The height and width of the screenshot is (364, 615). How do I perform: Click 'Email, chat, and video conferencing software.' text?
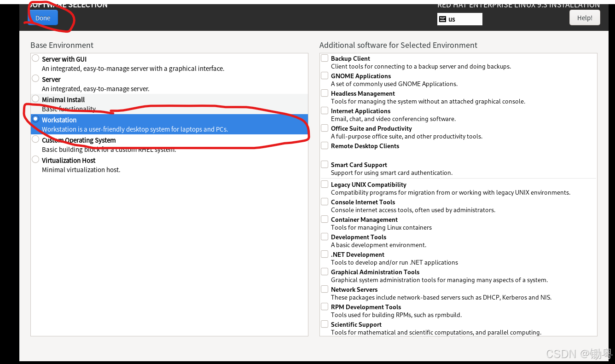(393, 119)
